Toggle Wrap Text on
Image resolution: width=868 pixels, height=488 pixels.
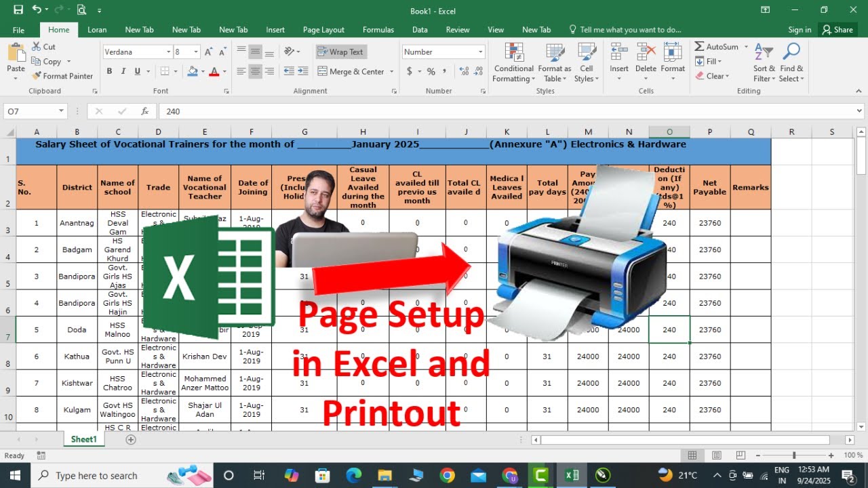[x=340, y=52]
